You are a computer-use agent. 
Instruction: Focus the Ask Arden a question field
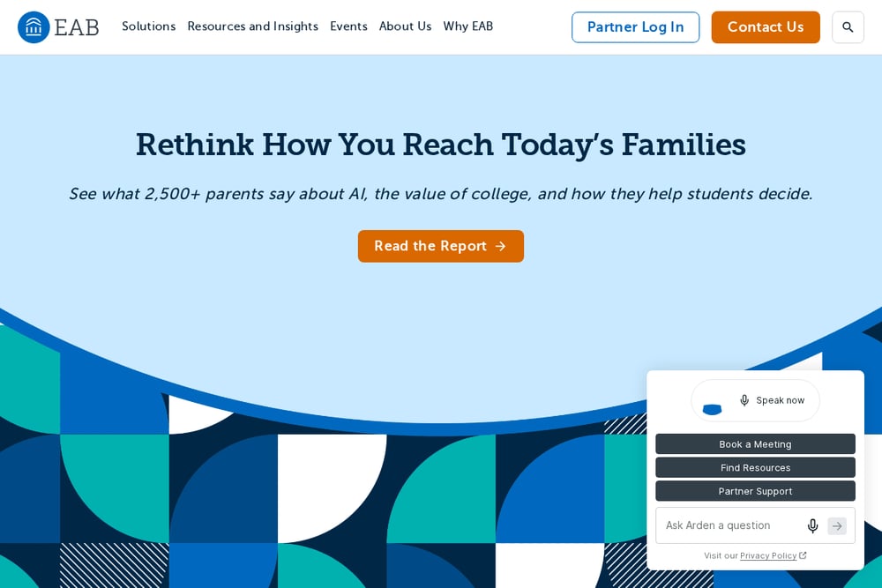731,525
